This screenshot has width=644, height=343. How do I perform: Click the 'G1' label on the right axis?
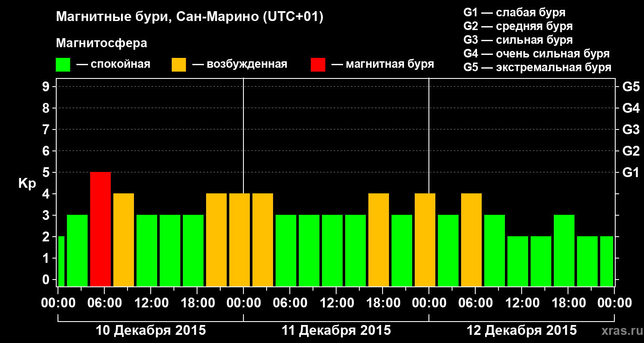tap(631, 173)
